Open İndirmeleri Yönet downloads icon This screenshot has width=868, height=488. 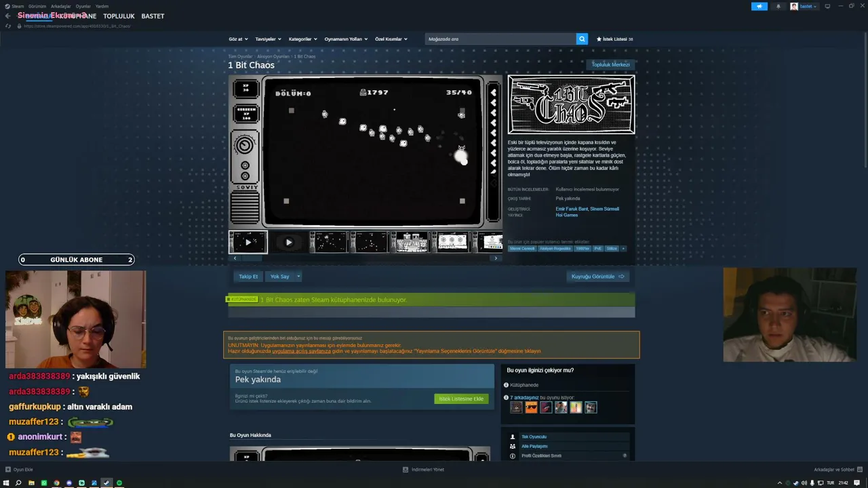(x=406, y=469)
